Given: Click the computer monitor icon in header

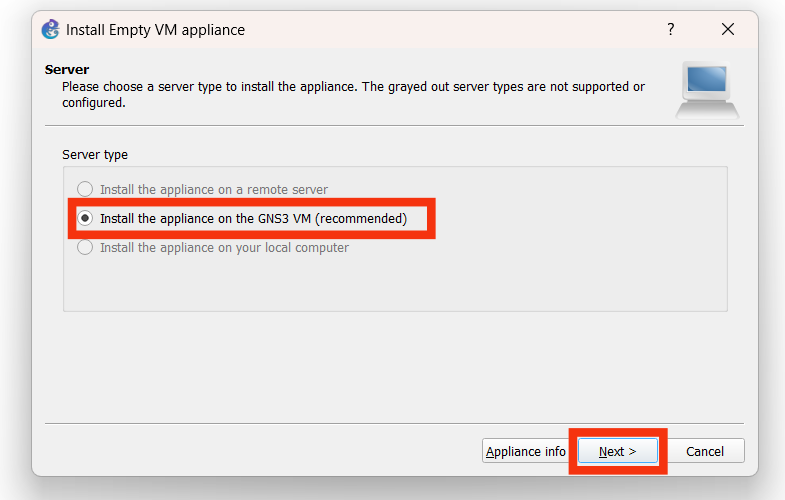Looking at the screenshot, I should [708, 89].
